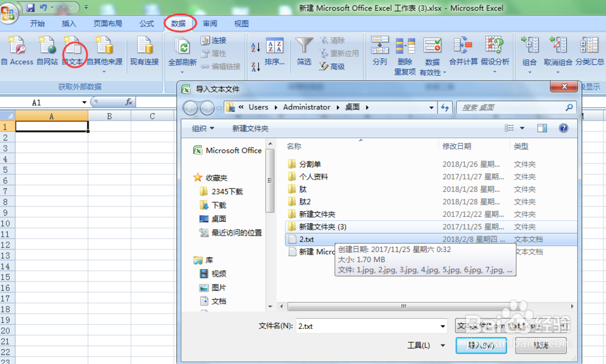Image resolution: width=606 pixels, height=364 pixels.
Task: Sort descending Z to A
Action: (x=256, y=67)
